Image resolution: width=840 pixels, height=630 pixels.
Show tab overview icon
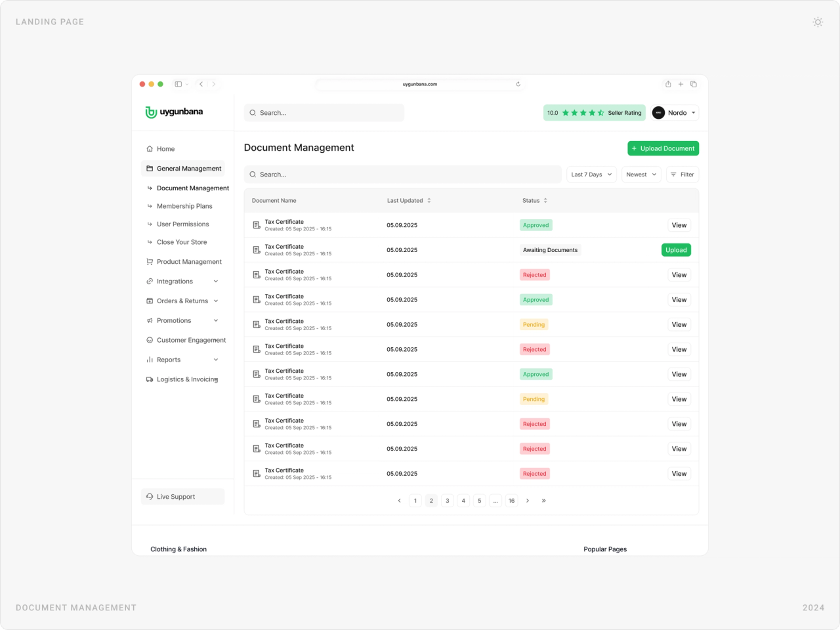[694, 84]
